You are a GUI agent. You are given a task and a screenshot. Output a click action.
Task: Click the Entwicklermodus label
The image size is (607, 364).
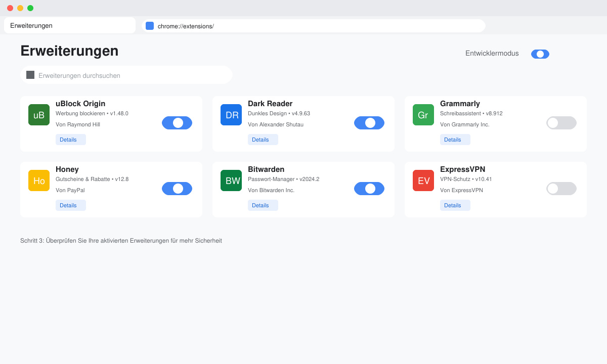click(492, 53)
